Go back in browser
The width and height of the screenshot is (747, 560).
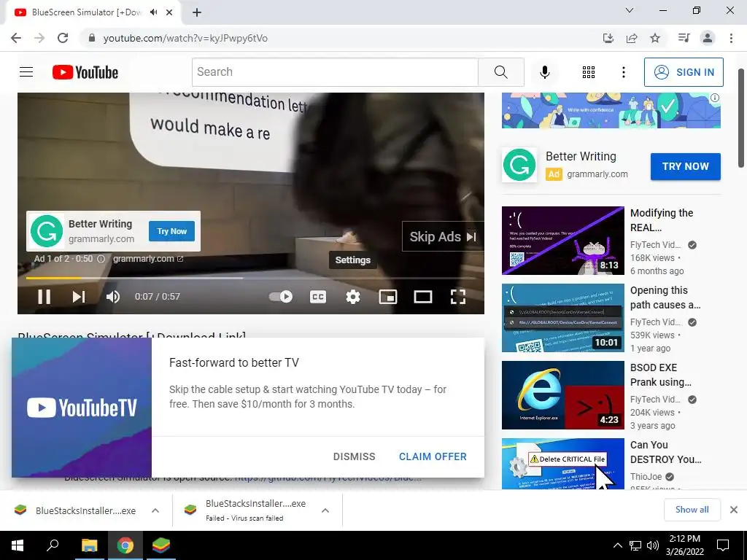tap(16, 38)
